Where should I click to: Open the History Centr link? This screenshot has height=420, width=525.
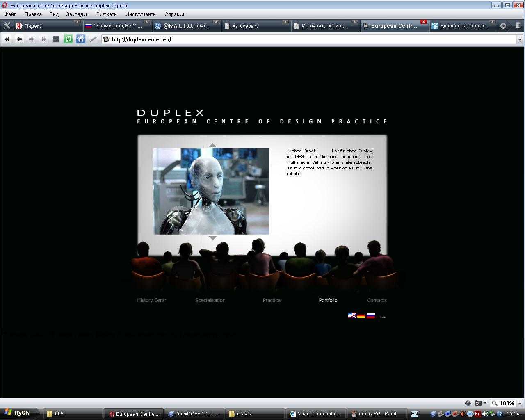point(152,300)
